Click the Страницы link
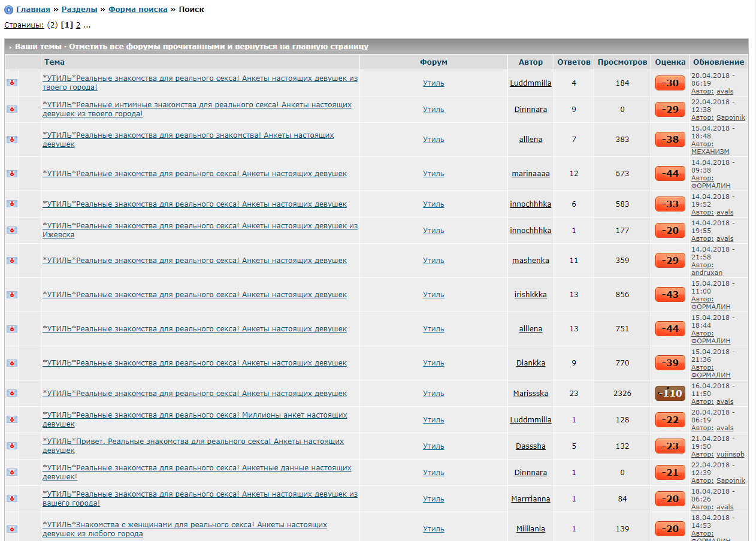Image resolution: width=756 pixels, height=541 pixels. (x=24, y=25)
